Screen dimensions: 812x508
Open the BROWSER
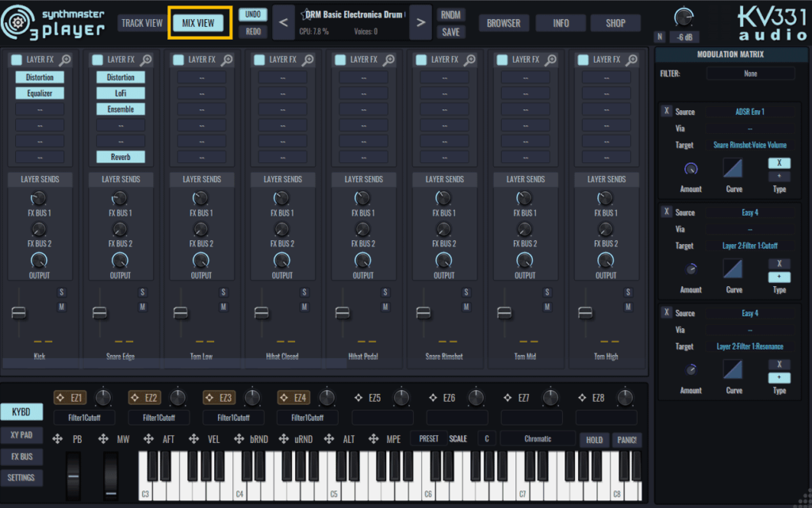[504, 23]
